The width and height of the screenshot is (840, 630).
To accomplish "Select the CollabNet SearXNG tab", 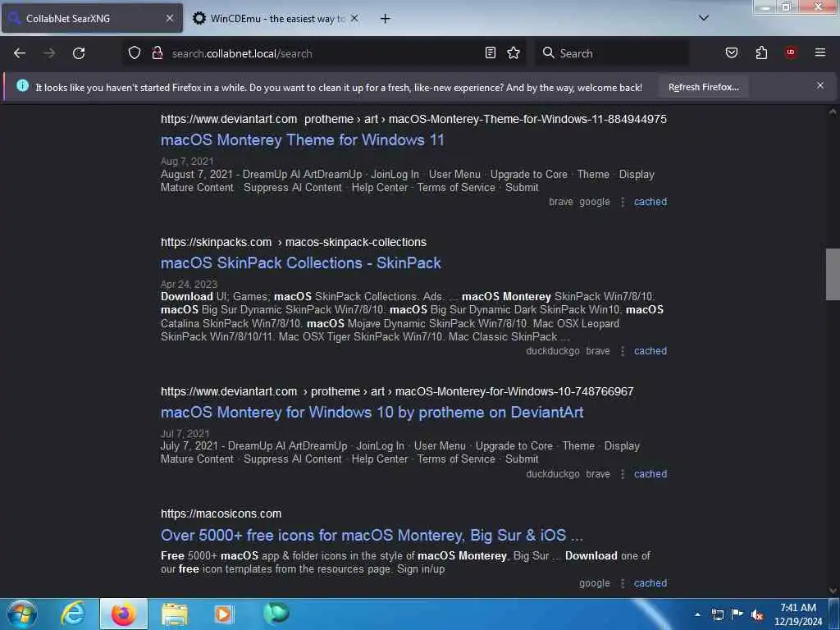I will click(x=92, y=18).
